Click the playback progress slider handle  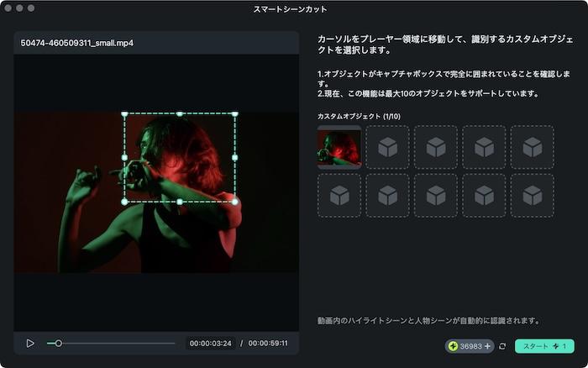58,344
